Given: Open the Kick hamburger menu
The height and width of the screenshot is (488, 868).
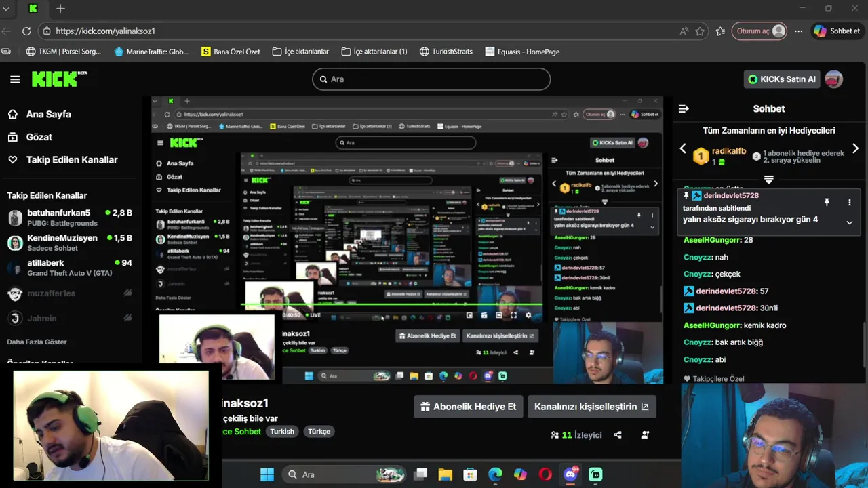Looking at the screenshot, I should [x=15, y=79].
